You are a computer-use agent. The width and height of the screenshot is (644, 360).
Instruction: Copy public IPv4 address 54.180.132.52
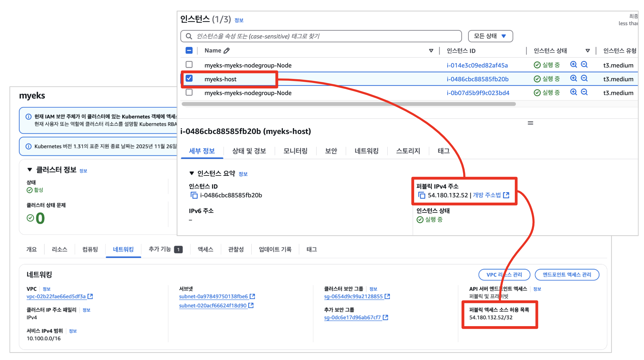(421, 195)
